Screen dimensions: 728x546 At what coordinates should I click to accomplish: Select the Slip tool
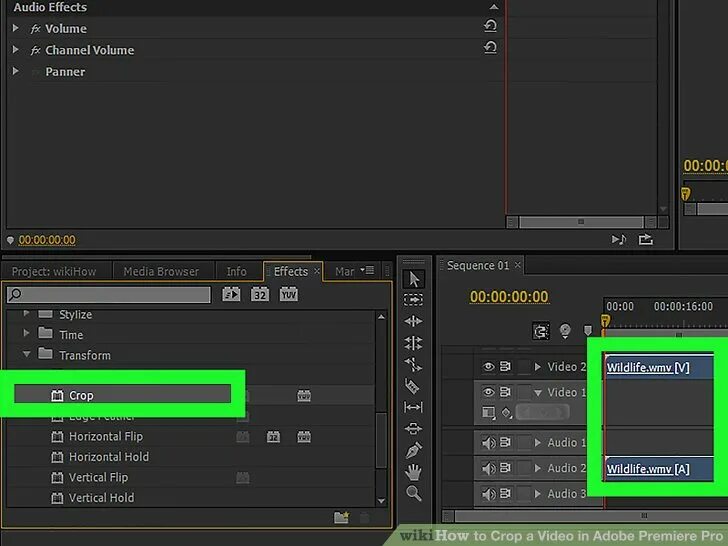413,407
